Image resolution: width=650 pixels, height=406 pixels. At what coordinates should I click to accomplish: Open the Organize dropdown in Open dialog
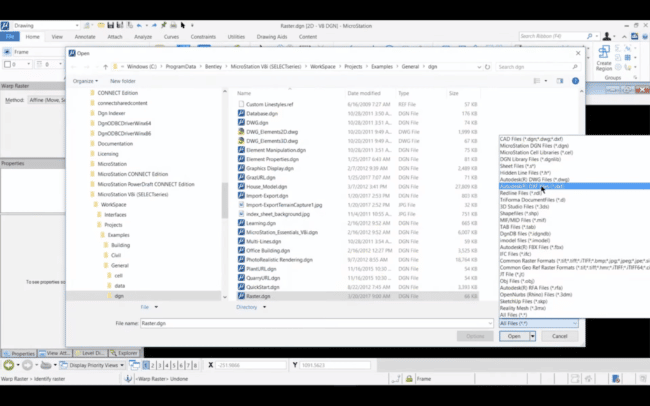coord(85,81)
